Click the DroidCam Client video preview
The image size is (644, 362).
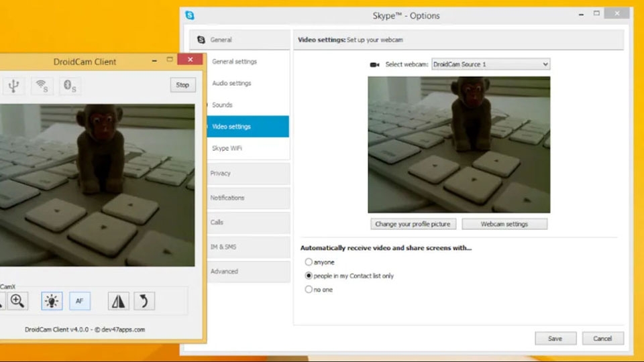(x=97, y=185)
